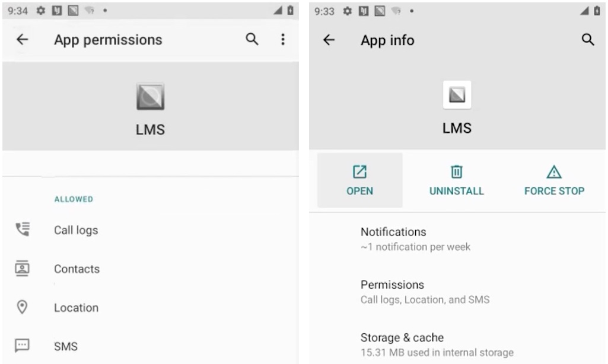Go back from App permissions screen

pos(23,40)
